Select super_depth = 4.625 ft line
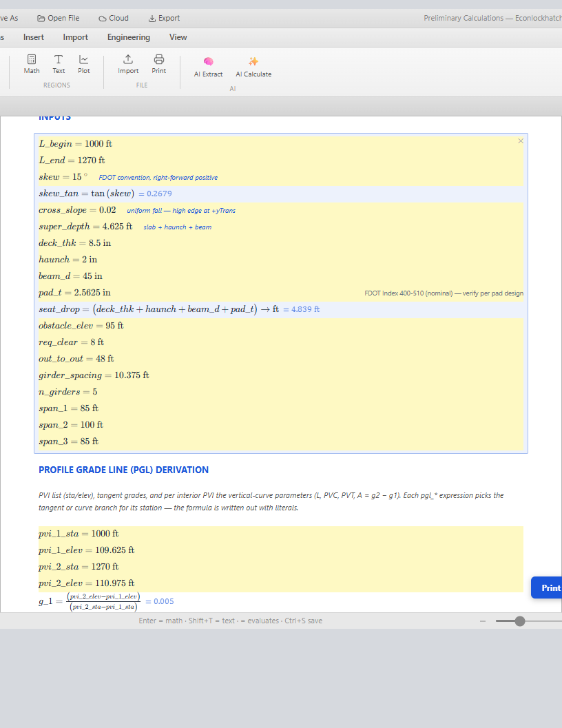562x728 pixels. coord(281,227)
